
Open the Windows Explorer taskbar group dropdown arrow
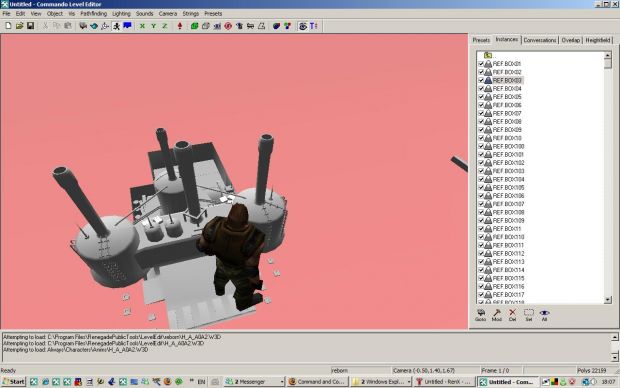click(408, 382)
